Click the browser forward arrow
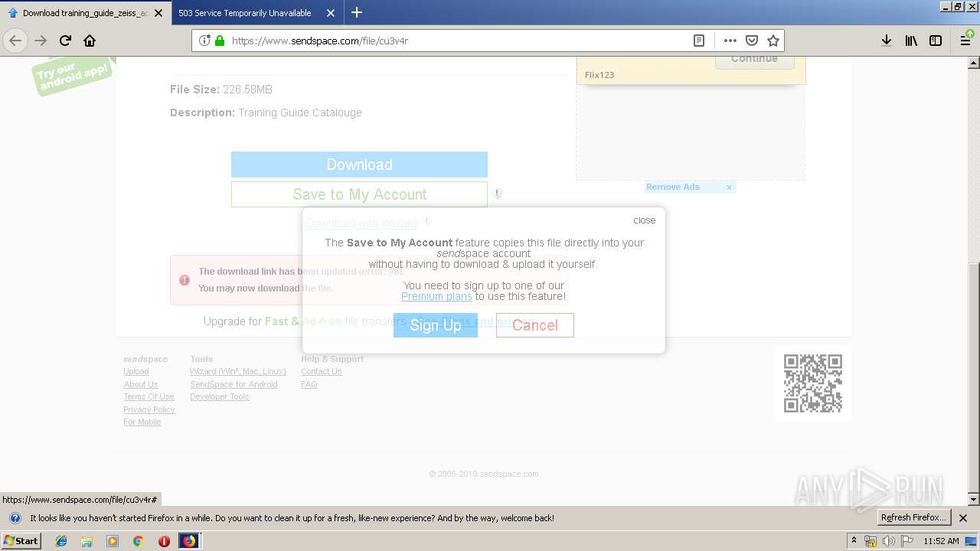The width and height of the screenshot is (980, 551). point(41,41)
